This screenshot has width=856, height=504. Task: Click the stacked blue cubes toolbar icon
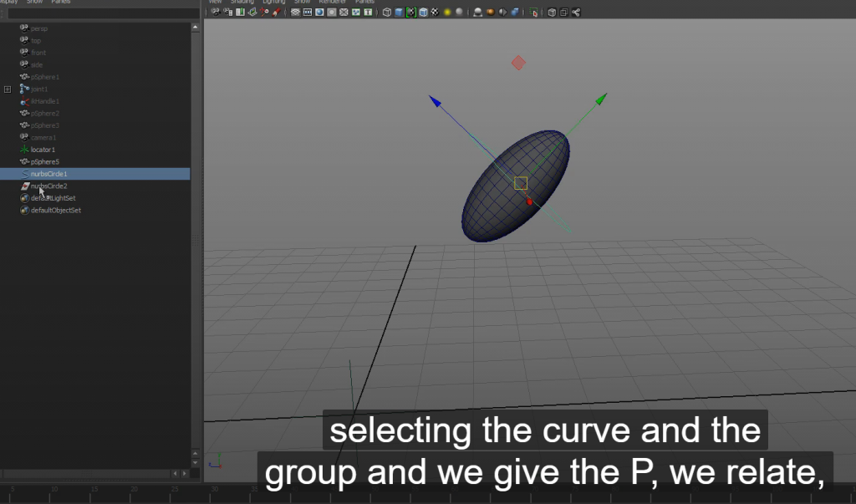point(515,12)
